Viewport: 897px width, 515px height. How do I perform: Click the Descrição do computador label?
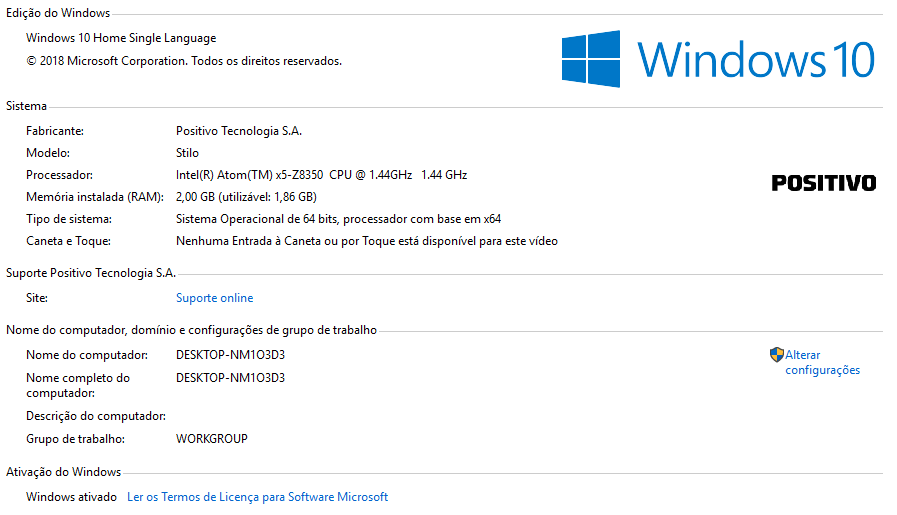[x=96, y=416]
